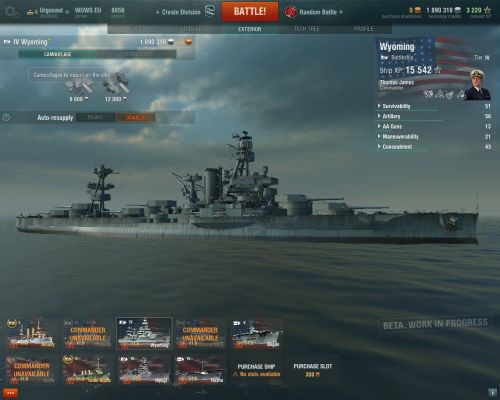Select the tier V carrier ship thumbnail
The image size is (500, 400).
point(257,334)
